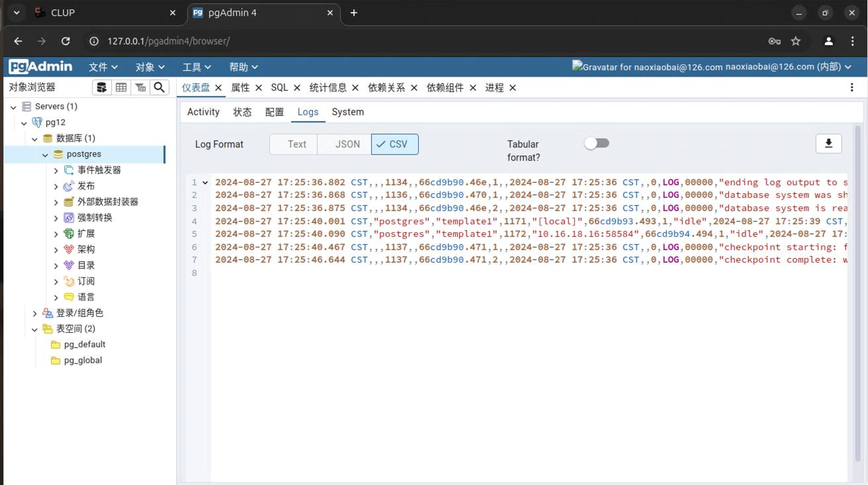
Task: Switch to the Activity tab
Action: coord(203,112)
